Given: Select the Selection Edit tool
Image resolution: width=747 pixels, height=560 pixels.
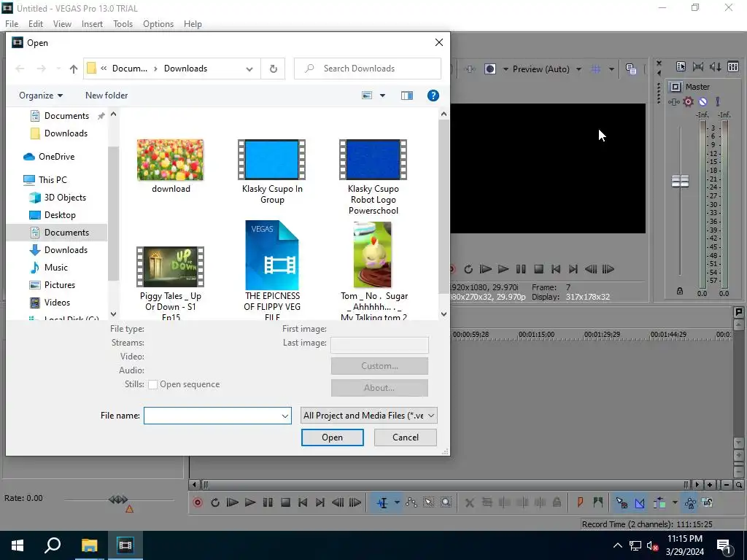Looking at the screenshot, I should [428, 502].
